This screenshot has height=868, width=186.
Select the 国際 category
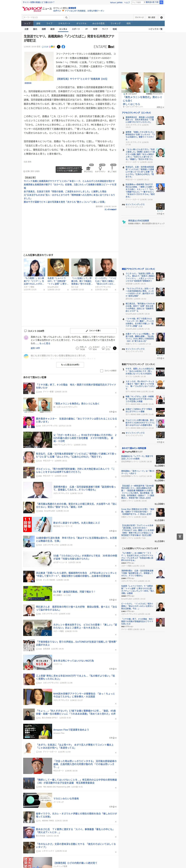(x=44, y=29)
